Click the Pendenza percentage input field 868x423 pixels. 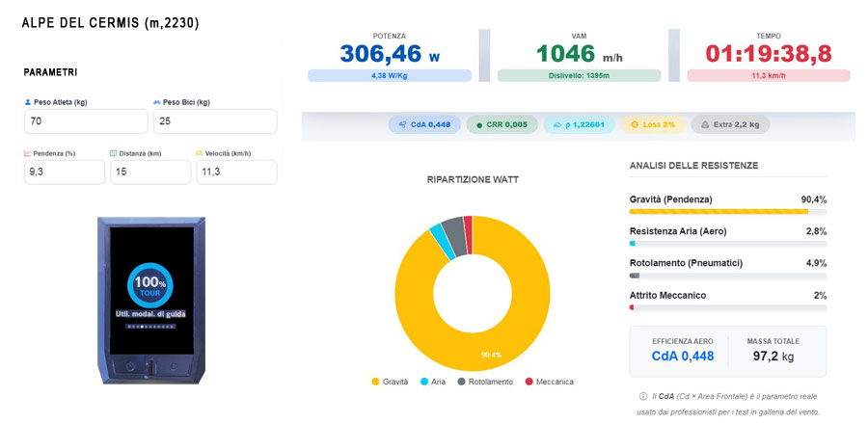[x=65, y=172]
